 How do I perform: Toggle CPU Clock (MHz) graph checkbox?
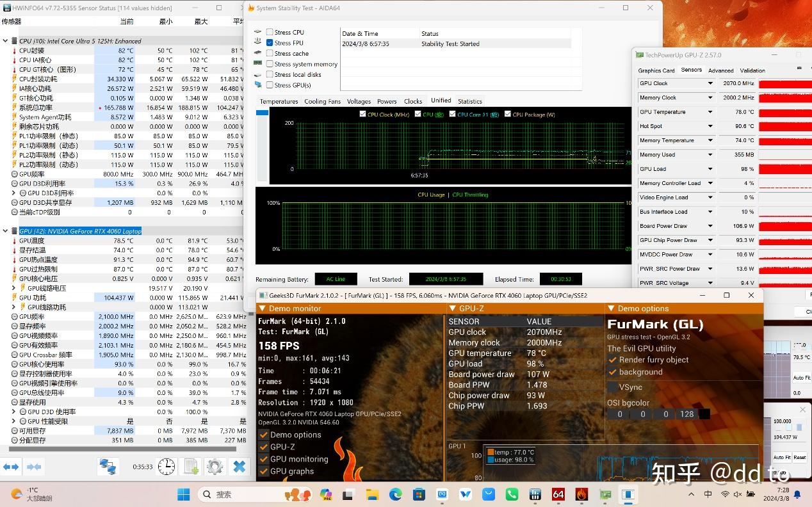(363, 115)
